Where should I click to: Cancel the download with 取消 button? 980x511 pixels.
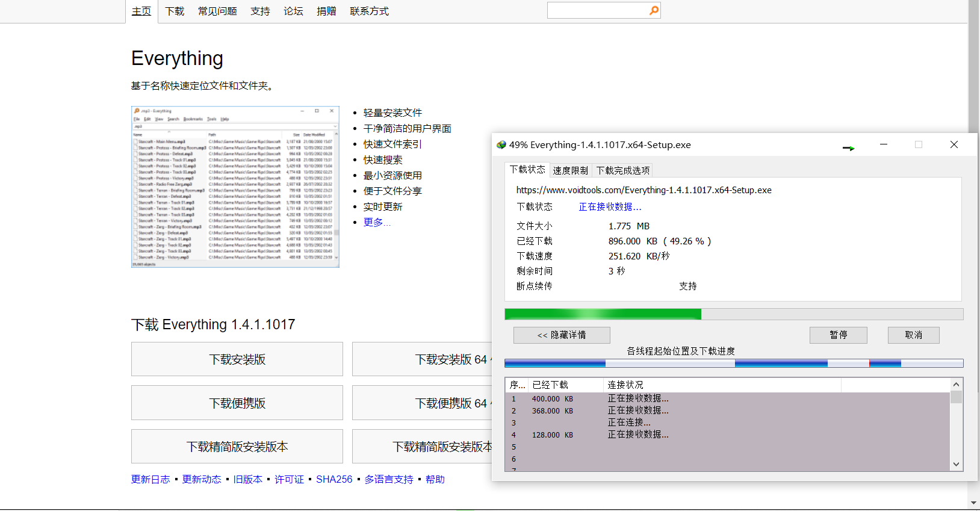(914, 335)
